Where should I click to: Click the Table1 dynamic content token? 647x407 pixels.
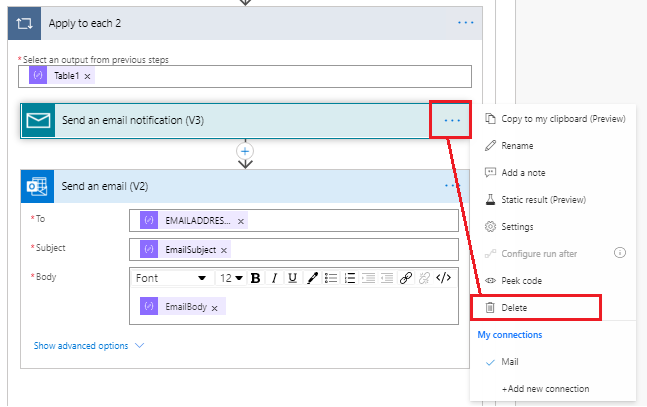coord(62,76)
